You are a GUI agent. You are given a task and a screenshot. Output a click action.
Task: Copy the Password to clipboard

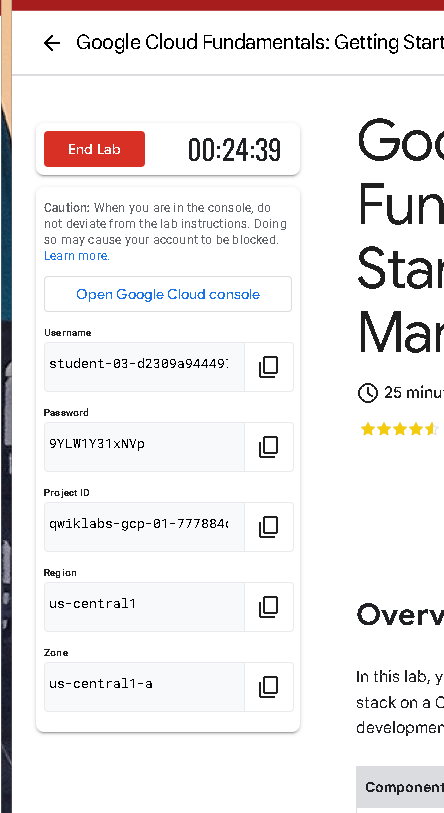269,447
